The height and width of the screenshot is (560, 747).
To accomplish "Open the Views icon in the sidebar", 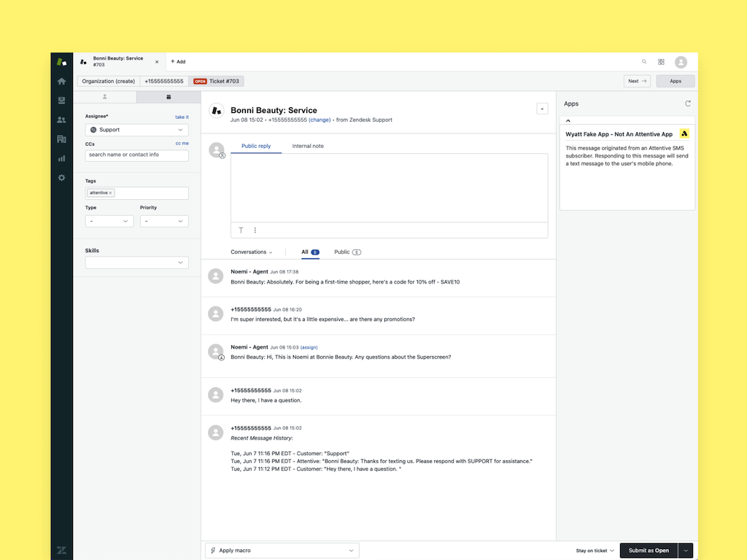I will point(61,101).
